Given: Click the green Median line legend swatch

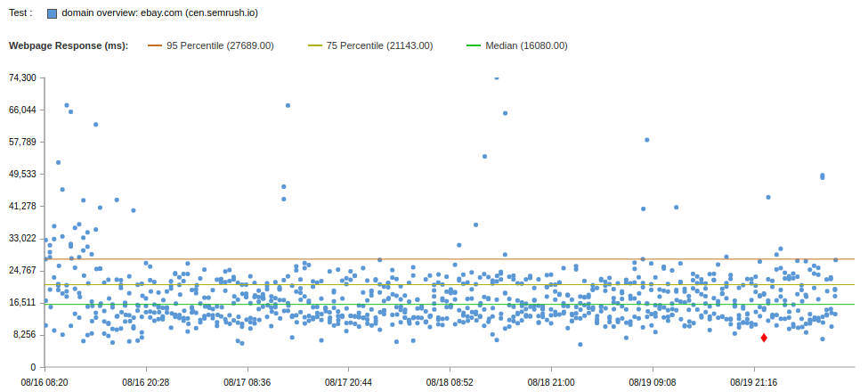Looking at the screenshot, I should [x=474, y=46].
